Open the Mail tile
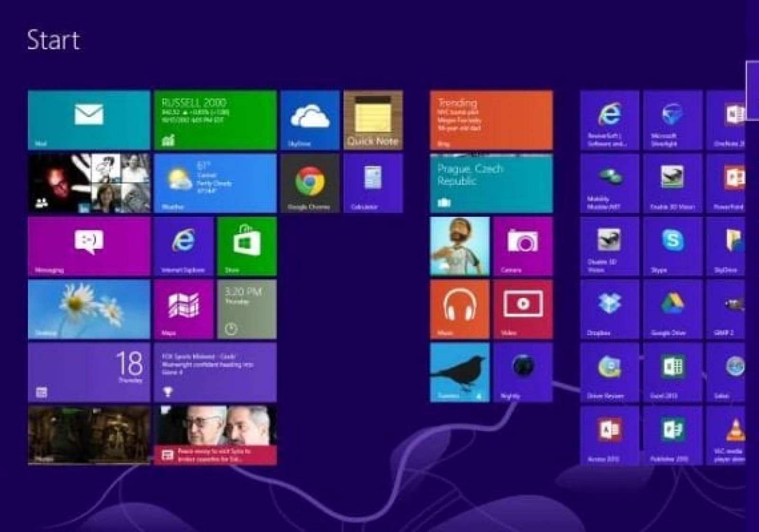The image size is (759, 532). point(89,120)
